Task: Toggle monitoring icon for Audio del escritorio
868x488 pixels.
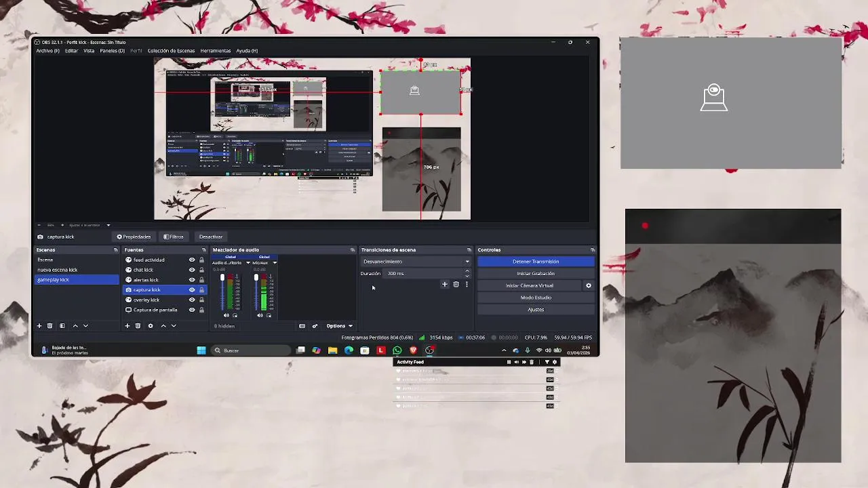Action: coord(235,315)
